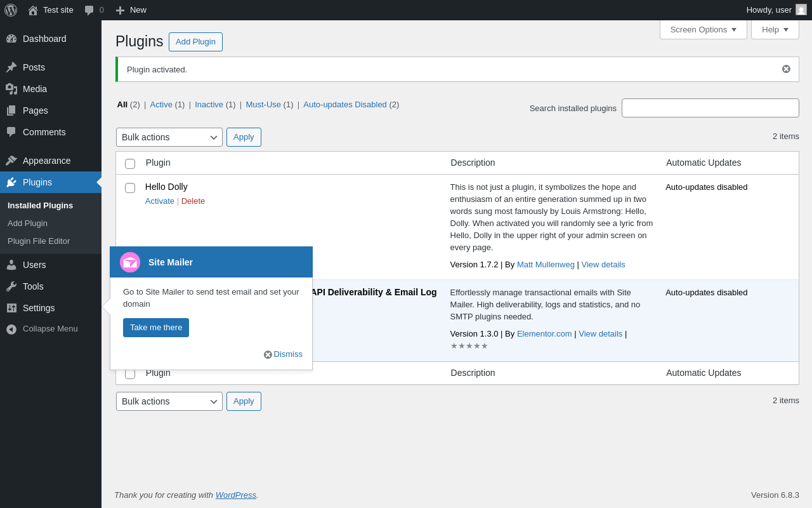Click the WordPress logo in admin bar
812x508 pixels.
click(11, 10)
